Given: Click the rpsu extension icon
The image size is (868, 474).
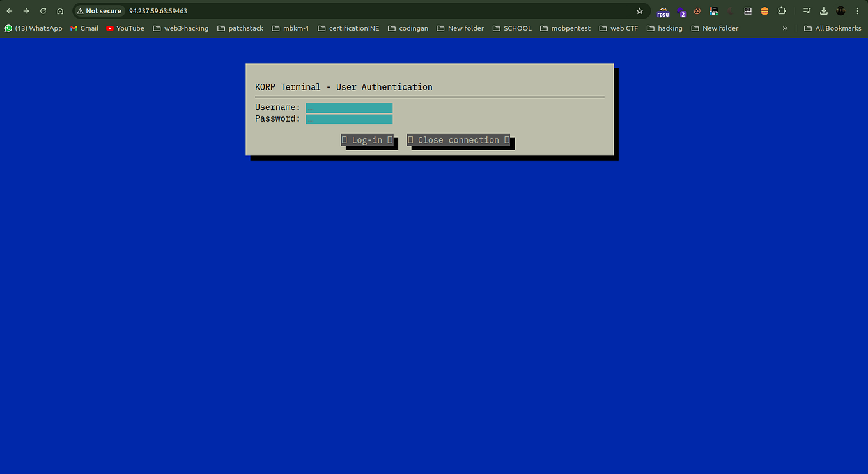Looking at the screenshot, I should pyautogui.click(x=663, y=10).
